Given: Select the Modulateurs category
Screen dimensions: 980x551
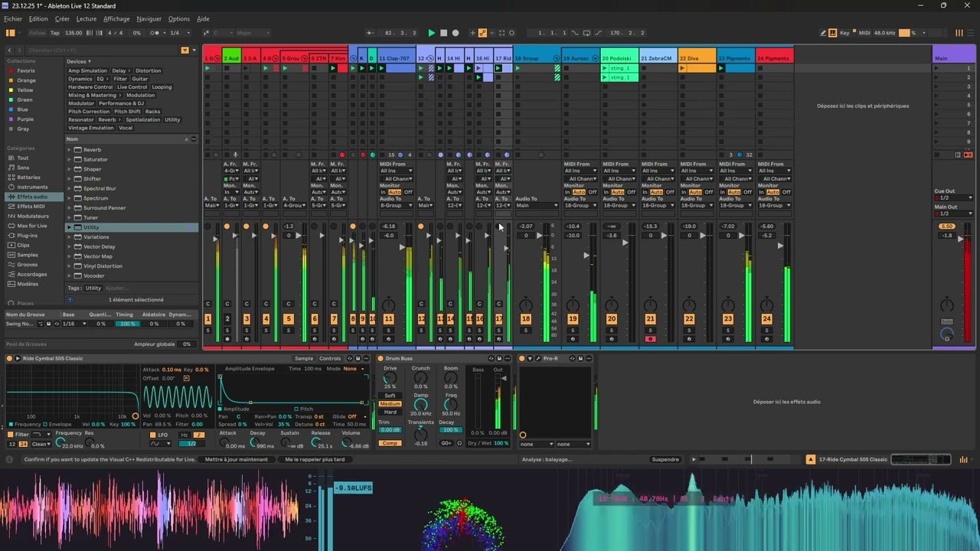Looking at the screenshot, I should (33, 216).
